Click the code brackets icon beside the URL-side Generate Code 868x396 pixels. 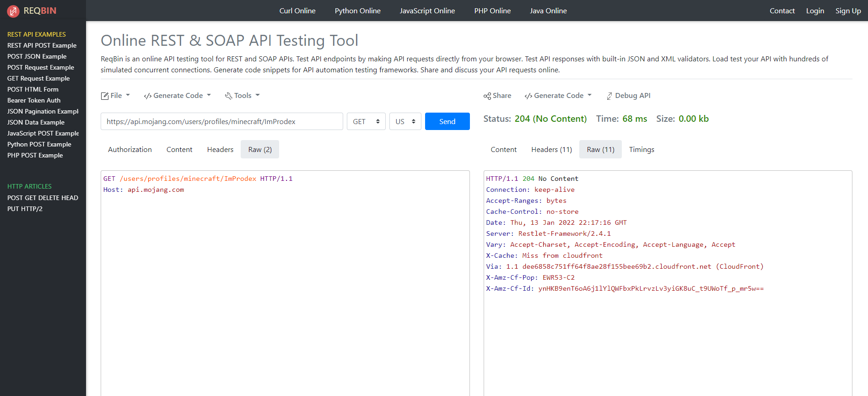click(x=147, y=96)
